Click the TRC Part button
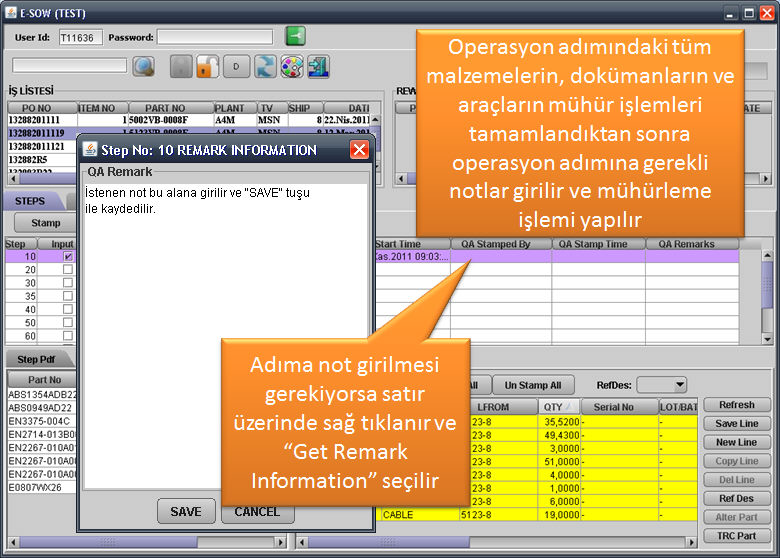780x558 pixels. 737,536
